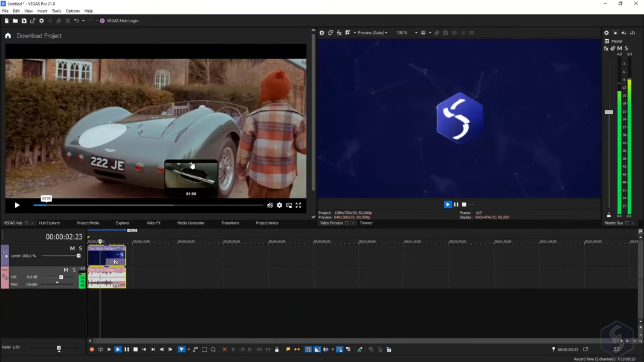This screenshot has width=644, height=362.
Task: Delete the selection with the red X
Action: click(224, 350)
